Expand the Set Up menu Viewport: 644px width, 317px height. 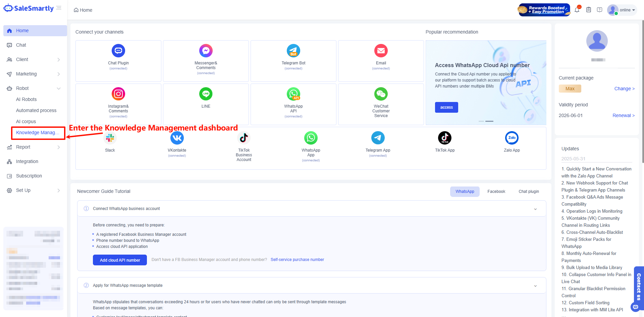click(35, 190)
